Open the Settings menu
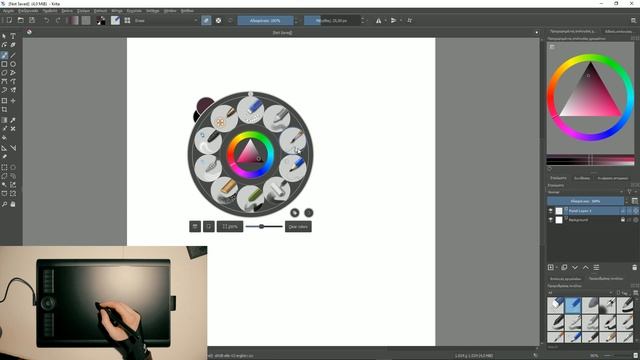This screenshot has height=360, width=640. [153, 11]
